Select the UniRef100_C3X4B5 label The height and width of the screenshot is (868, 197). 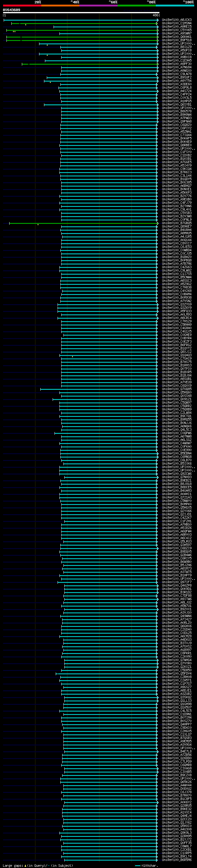[177, 772]
